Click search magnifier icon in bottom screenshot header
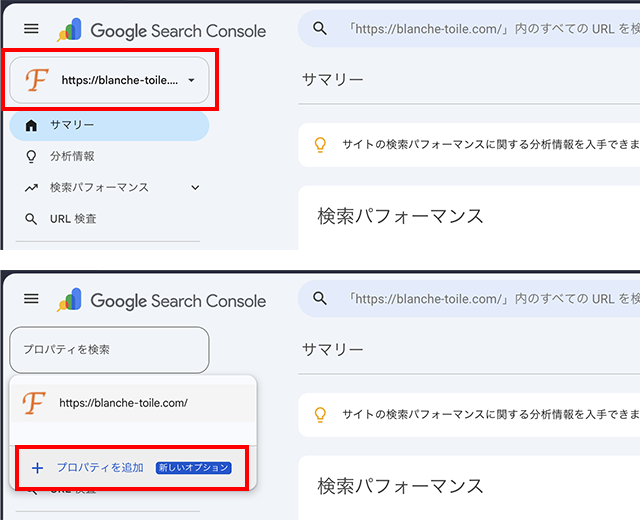640x520 pixels. (x=320, y=299)
